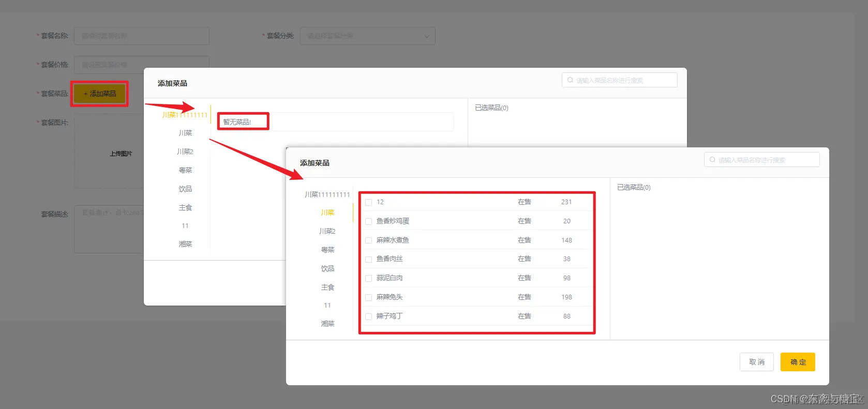Screen dimensions: 868x409
Task: Select 川菜2 category in back dialog
Action: [x=185, y=152]
